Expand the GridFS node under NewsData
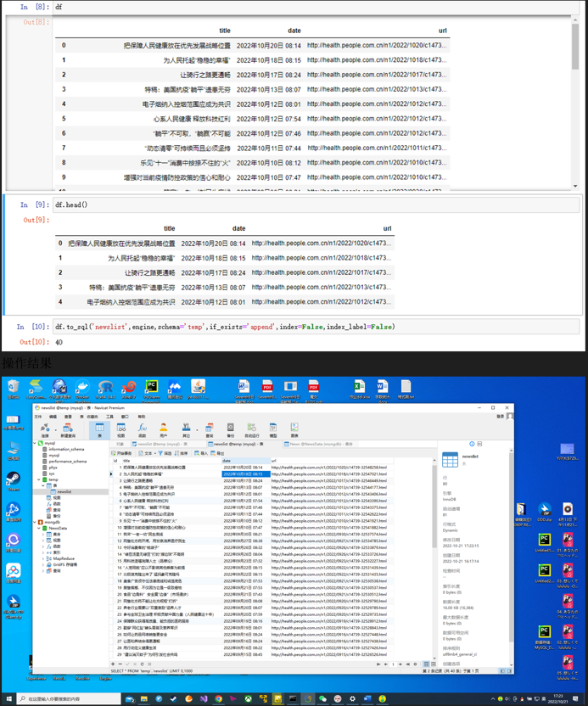 (43, 564)
